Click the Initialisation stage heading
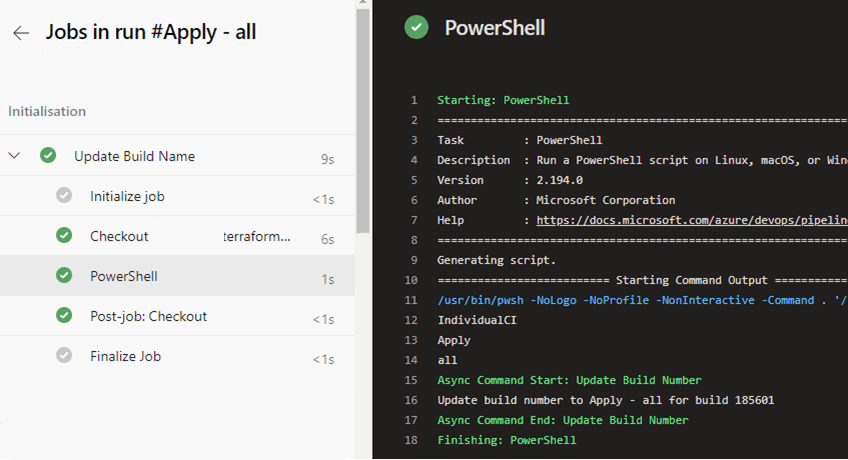 47,112
